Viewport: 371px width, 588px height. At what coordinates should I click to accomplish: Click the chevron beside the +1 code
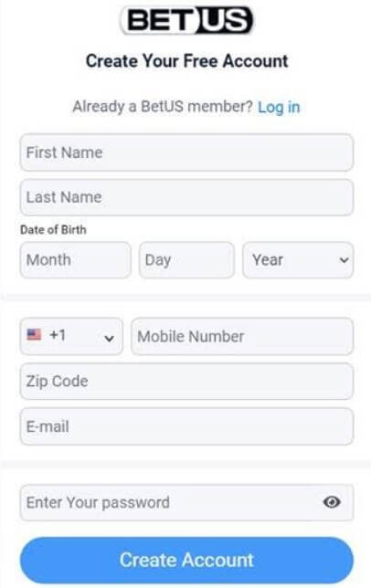tap(109, 338)
